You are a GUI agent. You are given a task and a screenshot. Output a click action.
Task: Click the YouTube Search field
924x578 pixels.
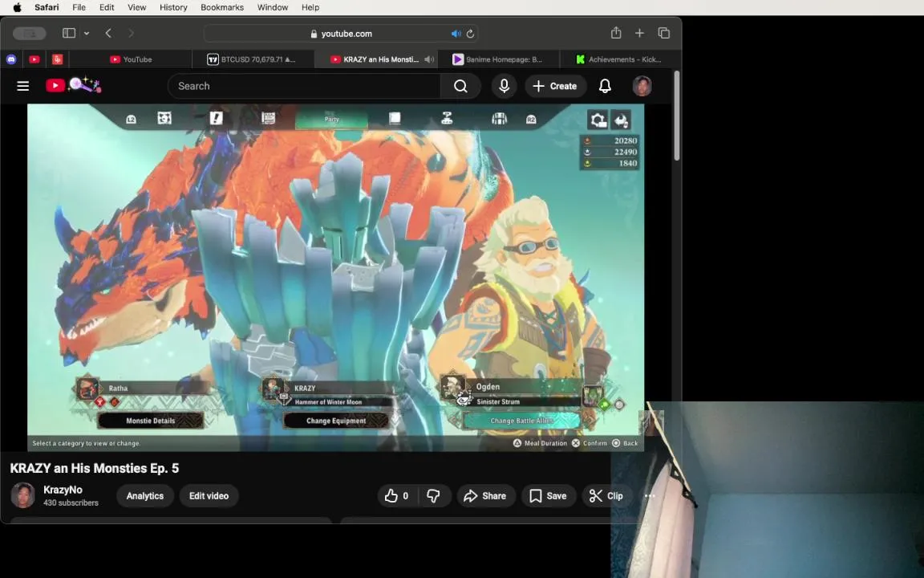click(303, 86)
